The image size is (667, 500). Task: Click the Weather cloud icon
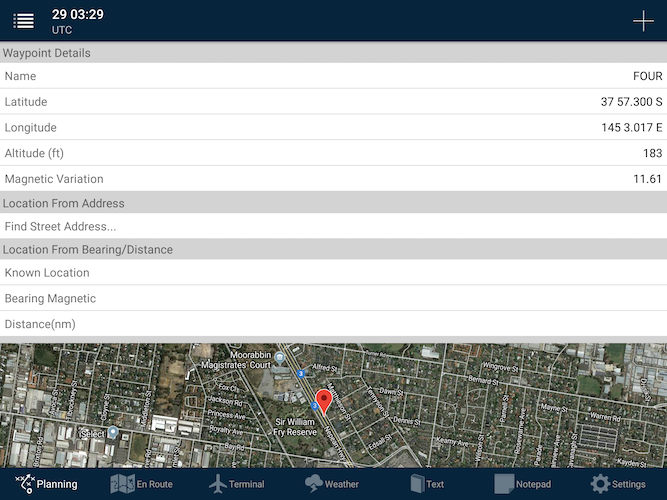click(314, 484)
